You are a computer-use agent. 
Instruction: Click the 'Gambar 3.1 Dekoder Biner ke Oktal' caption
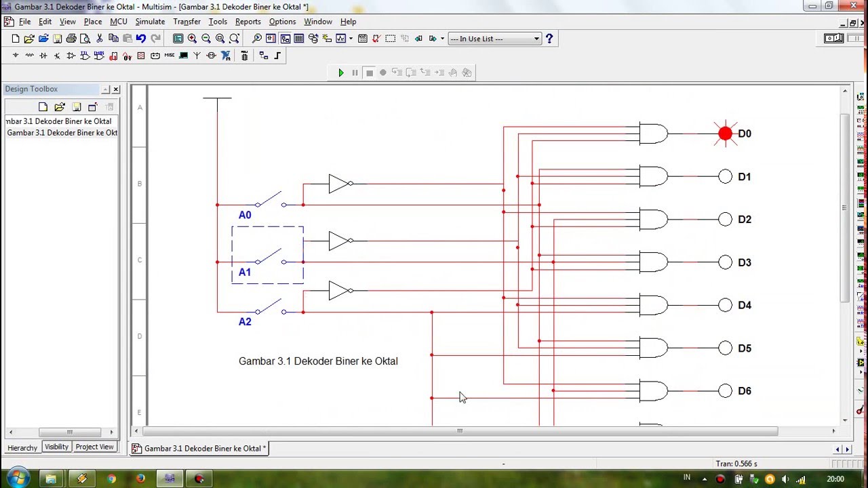(318, 361)
